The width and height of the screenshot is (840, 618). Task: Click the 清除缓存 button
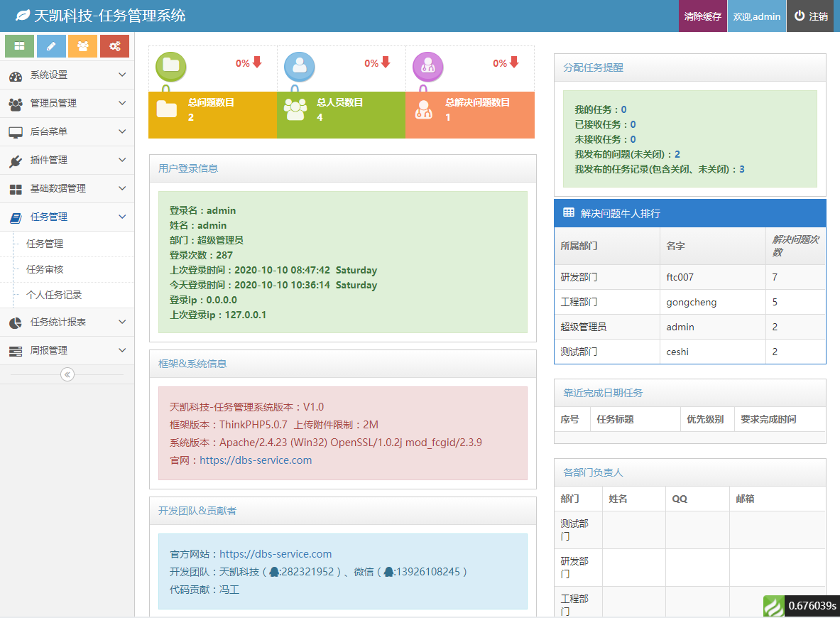click(x=703, y=16)
